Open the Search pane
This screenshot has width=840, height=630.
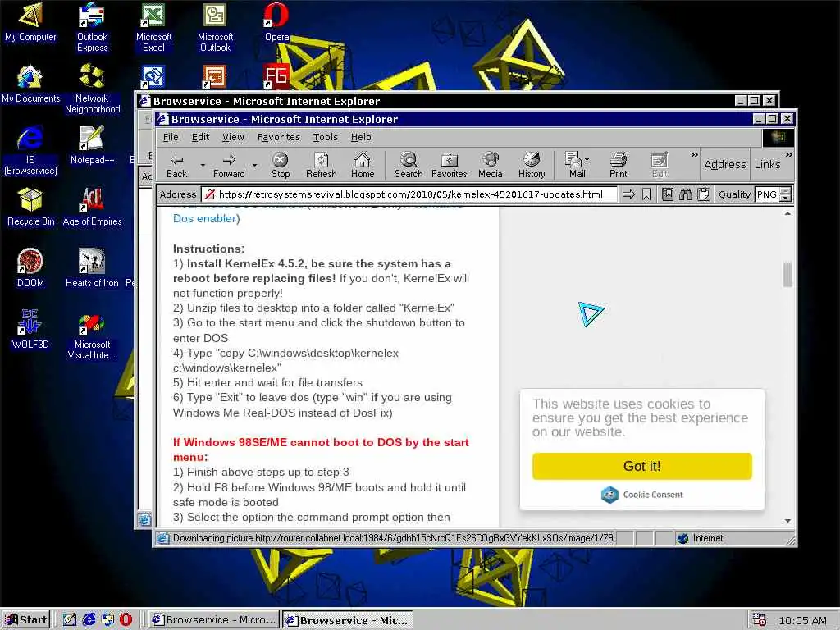point(409,164)
